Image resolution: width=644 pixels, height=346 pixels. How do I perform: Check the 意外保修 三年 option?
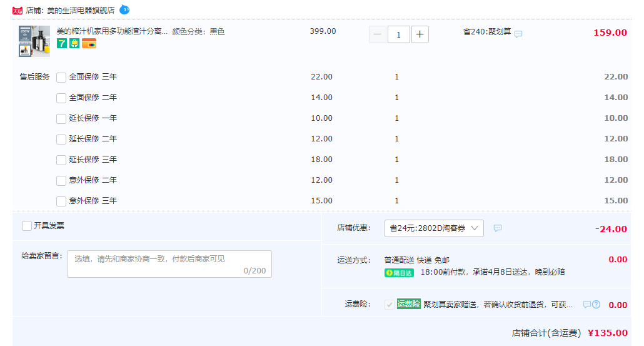(x=61, y=201)
